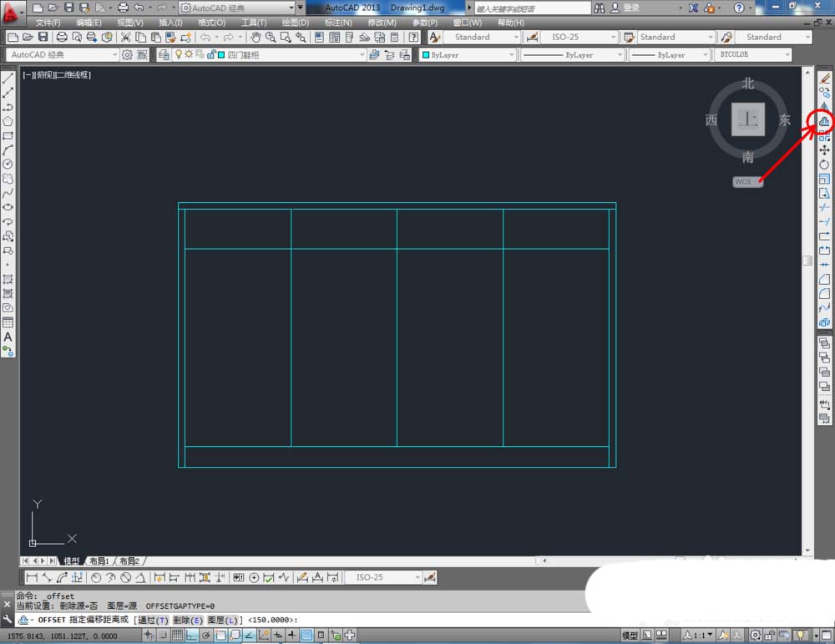Image resolution: width=835 pixels, height=644 pixels.
Task: Open the ByLayer linetype dropdown
Action: coord(572,55)
